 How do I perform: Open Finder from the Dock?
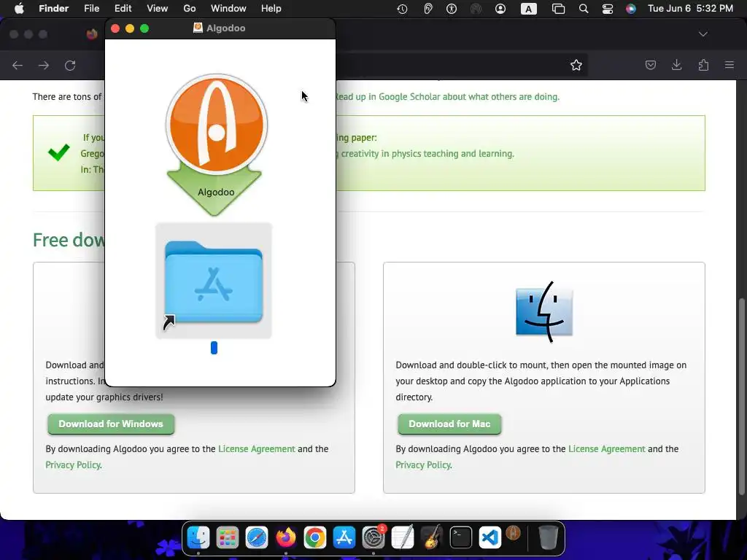198,537
